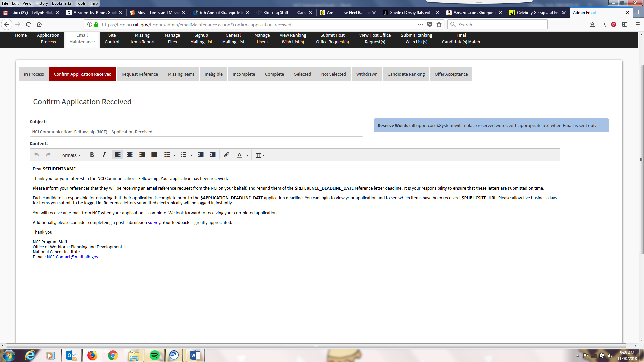This screenshot has width=644, height=362.
Task: Switch to the Missing Items tab
Action: point(181,74)
